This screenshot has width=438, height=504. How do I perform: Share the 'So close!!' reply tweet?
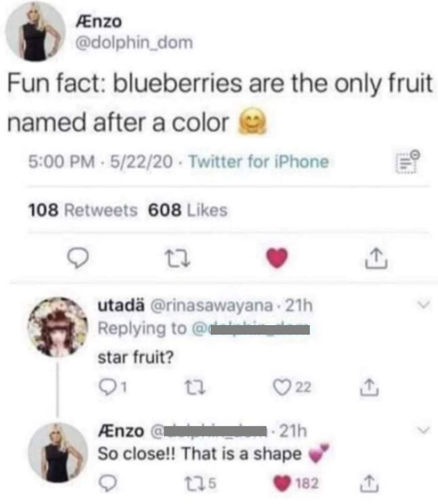369,483
